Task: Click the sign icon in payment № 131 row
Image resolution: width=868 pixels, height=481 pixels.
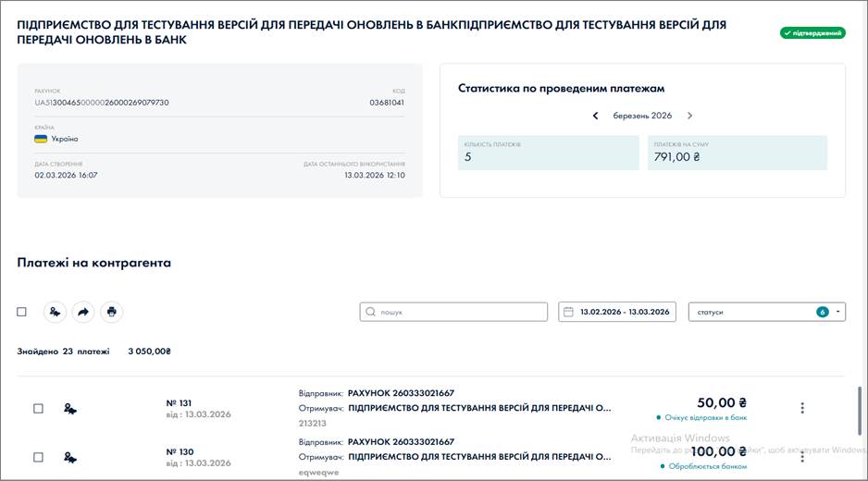Action: pyautogui.click(x=69, y=409)
